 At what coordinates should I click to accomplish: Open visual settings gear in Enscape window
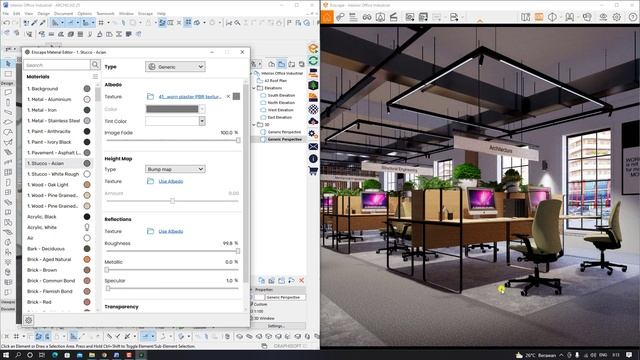[617, 17]
